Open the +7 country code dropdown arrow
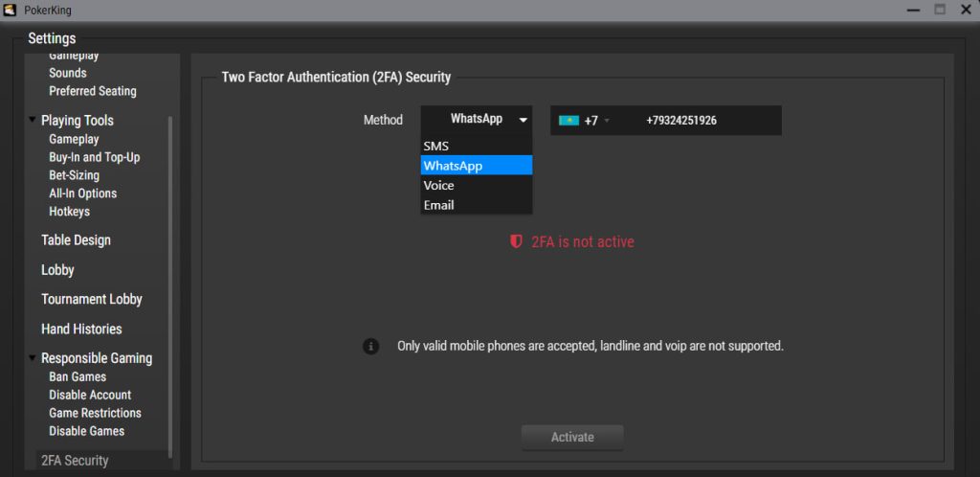Viewport: 980px width, 477px height. pos(606,121)
